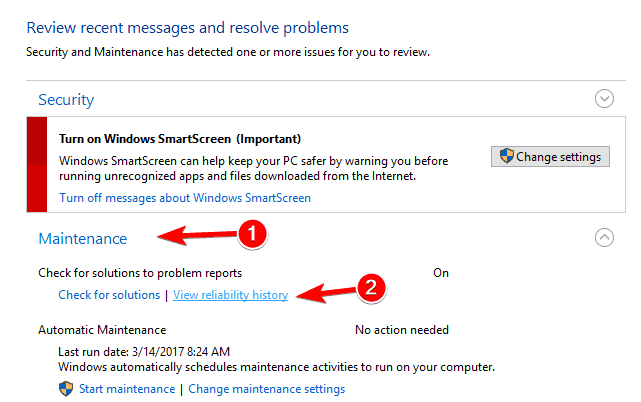
Task: Click the shield icon on Change settings
Action: (x=506, y=157)
